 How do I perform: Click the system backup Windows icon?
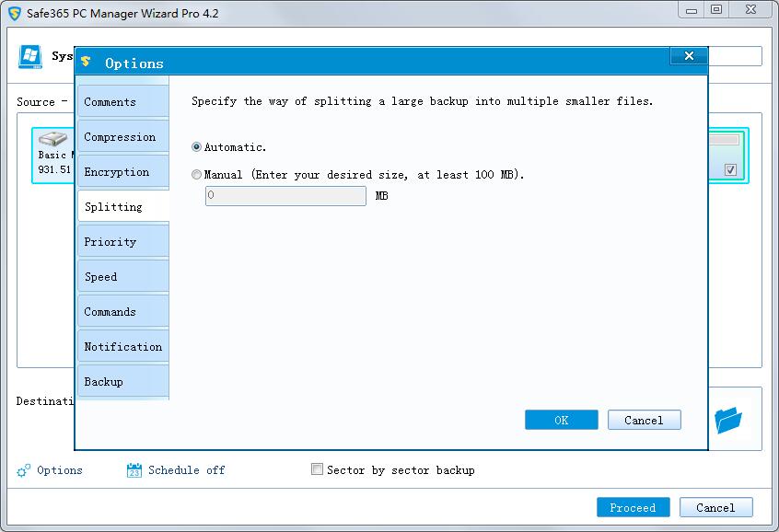31,56
